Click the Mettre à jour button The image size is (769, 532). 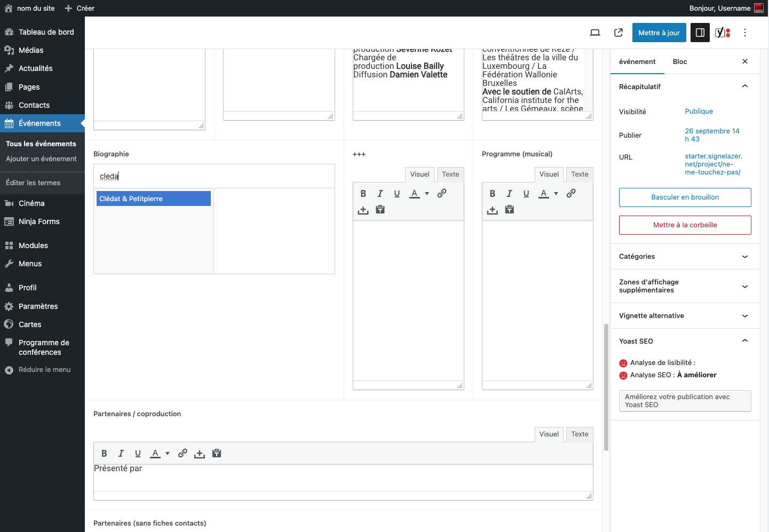click(659, 33)
